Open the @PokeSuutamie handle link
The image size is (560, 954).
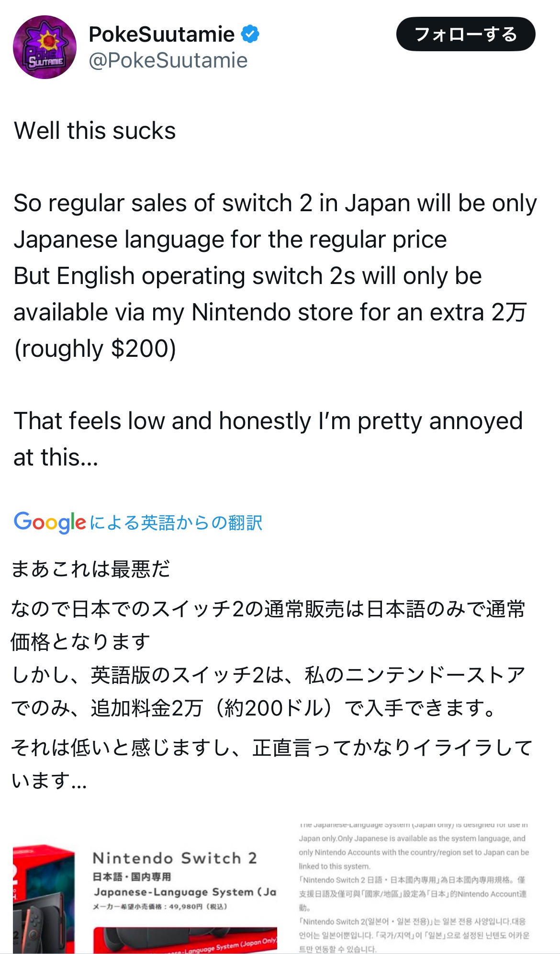pyautogui.click(x=168, y=61)
